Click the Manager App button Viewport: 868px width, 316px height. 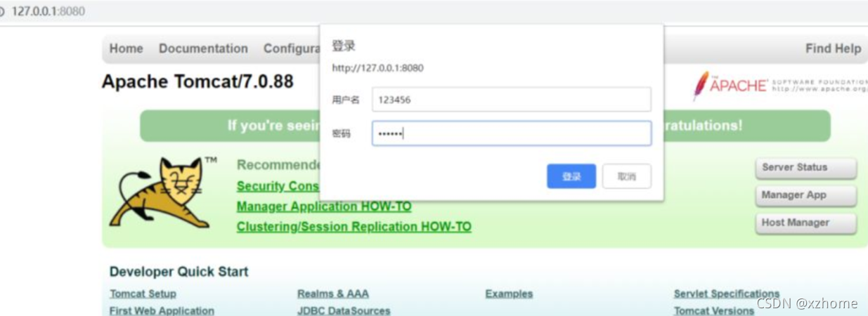point(805,195)
